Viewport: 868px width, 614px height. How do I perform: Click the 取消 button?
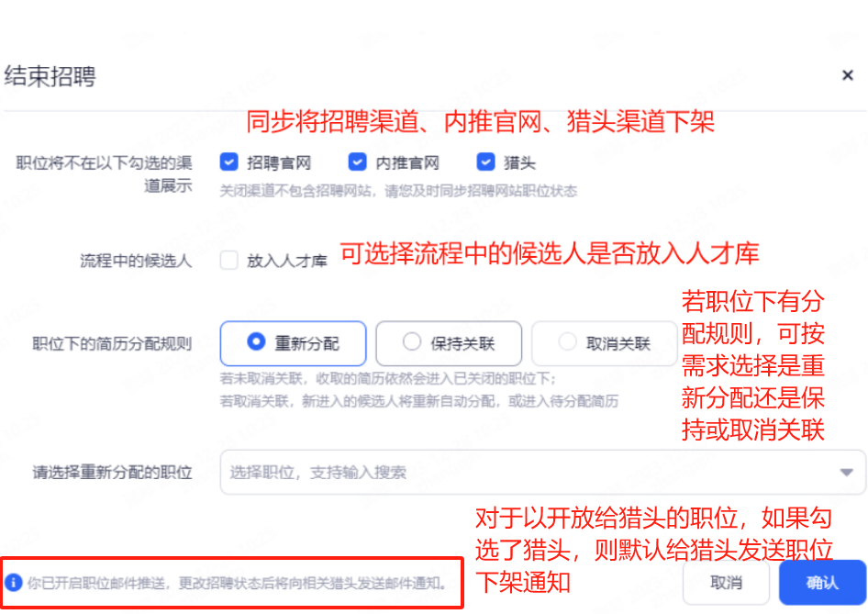click(x=726, y=583)
